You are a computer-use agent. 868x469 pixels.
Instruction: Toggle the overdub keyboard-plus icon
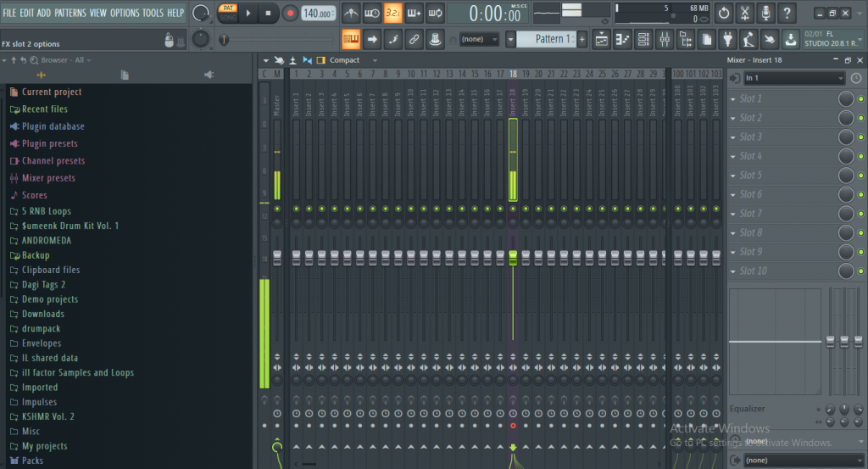point(414,13)
